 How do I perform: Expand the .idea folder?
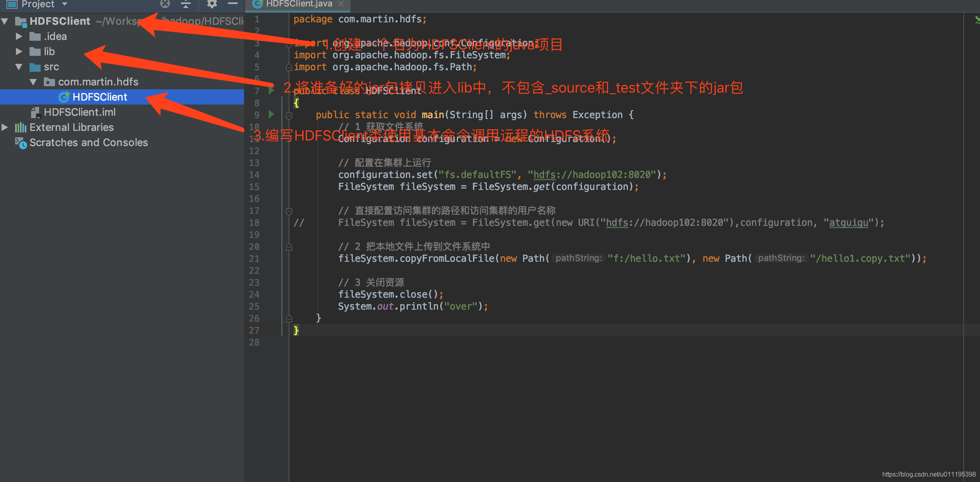pos(19,37)
